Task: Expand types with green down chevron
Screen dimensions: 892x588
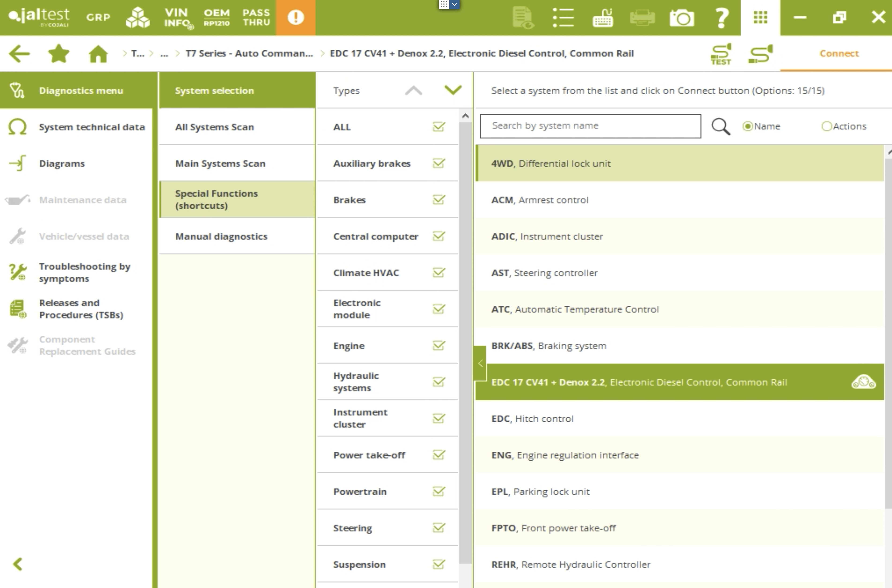Action: (453, 90)
